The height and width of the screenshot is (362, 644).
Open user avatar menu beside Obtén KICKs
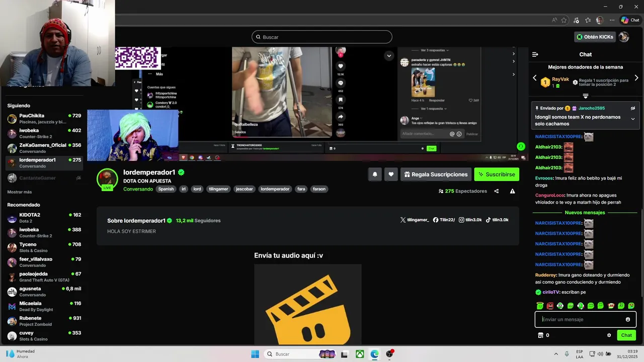click(624, 37)
